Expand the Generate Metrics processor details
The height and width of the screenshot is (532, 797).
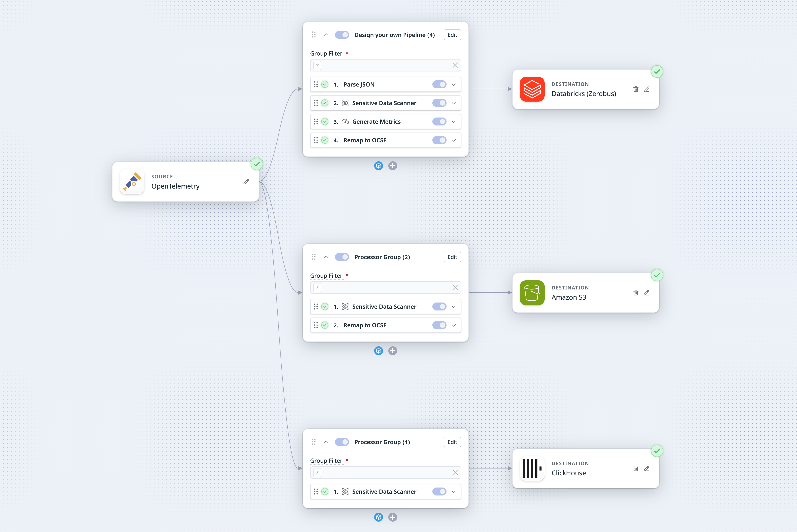[x=453, y=122]
